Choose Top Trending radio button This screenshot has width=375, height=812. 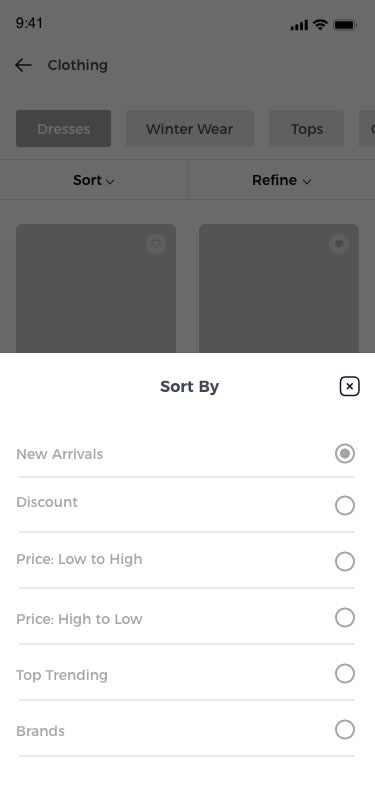point(345,674)
